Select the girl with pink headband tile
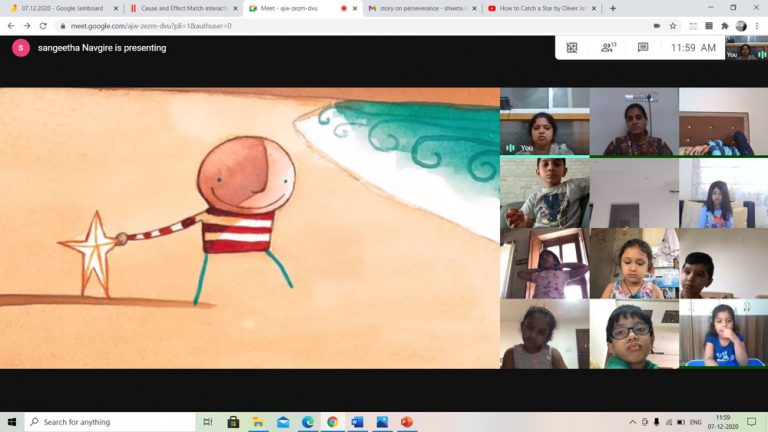 545,334
